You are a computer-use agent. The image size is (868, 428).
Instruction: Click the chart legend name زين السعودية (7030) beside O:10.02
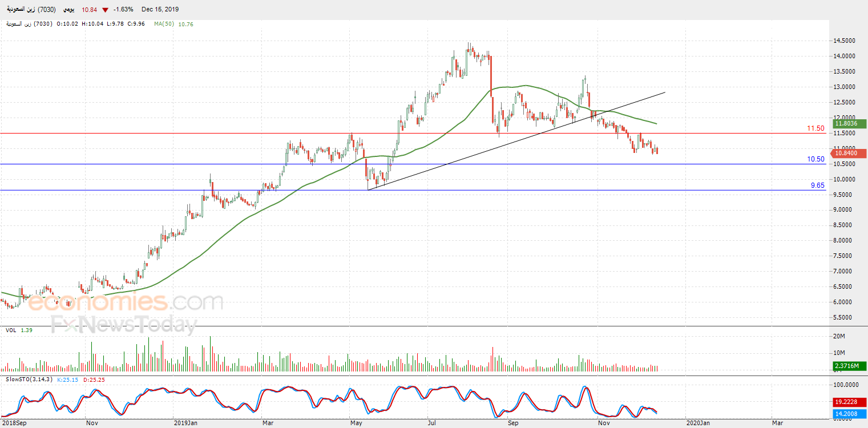[x=30, y=25]
